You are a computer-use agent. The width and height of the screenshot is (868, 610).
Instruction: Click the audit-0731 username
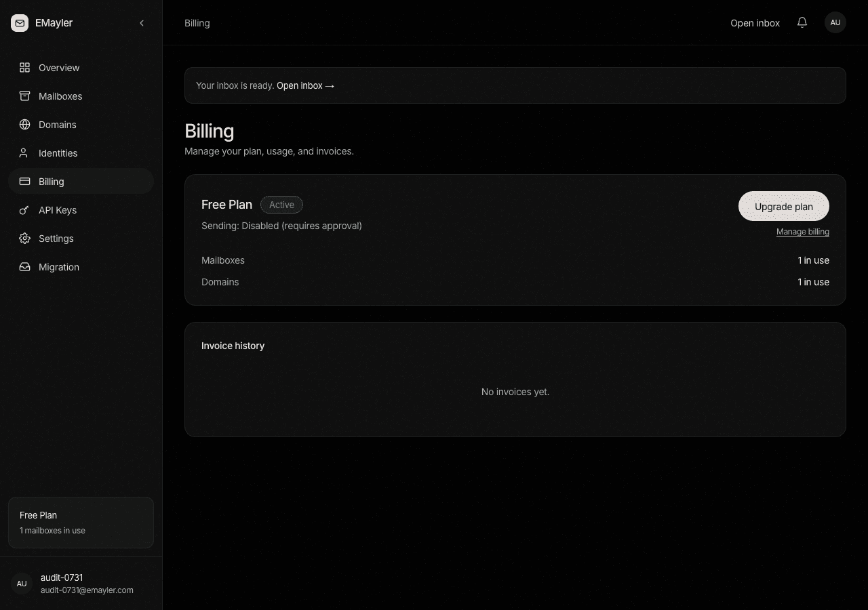pyautogui.click(x=62, y=577)
